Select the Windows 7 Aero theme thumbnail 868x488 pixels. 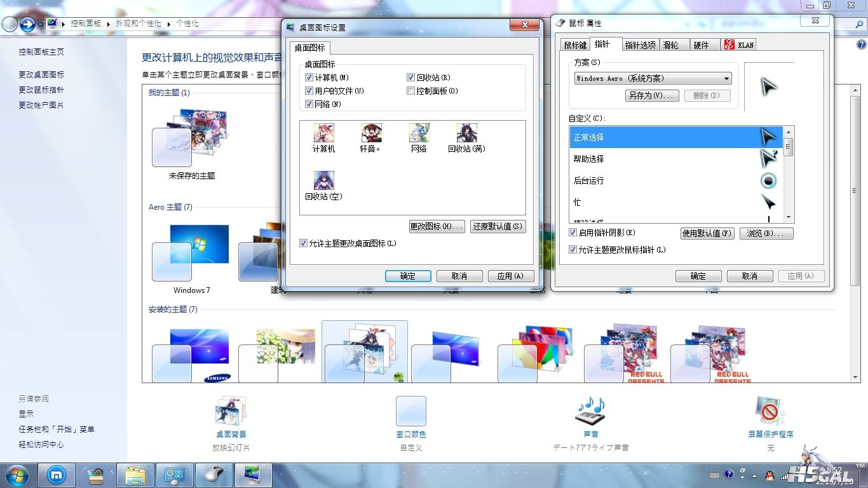[x=191, y=254]
